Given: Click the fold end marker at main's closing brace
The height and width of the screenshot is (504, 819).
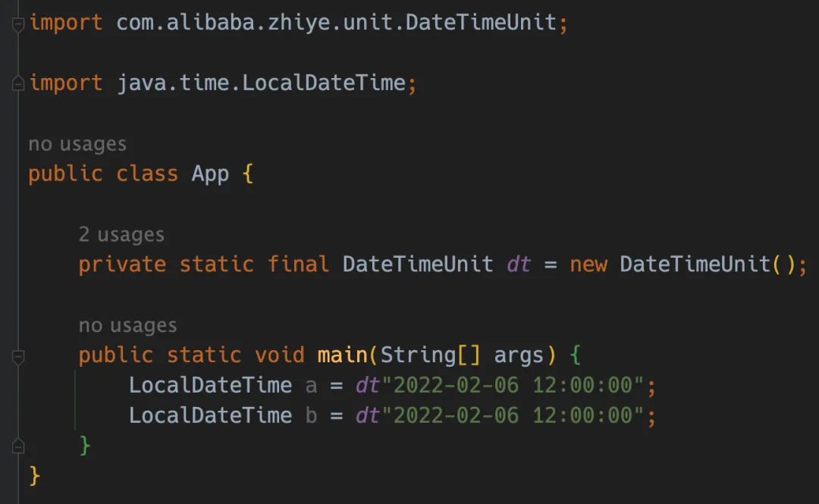Looking at the screenshot, I should [x=17, y=446].
